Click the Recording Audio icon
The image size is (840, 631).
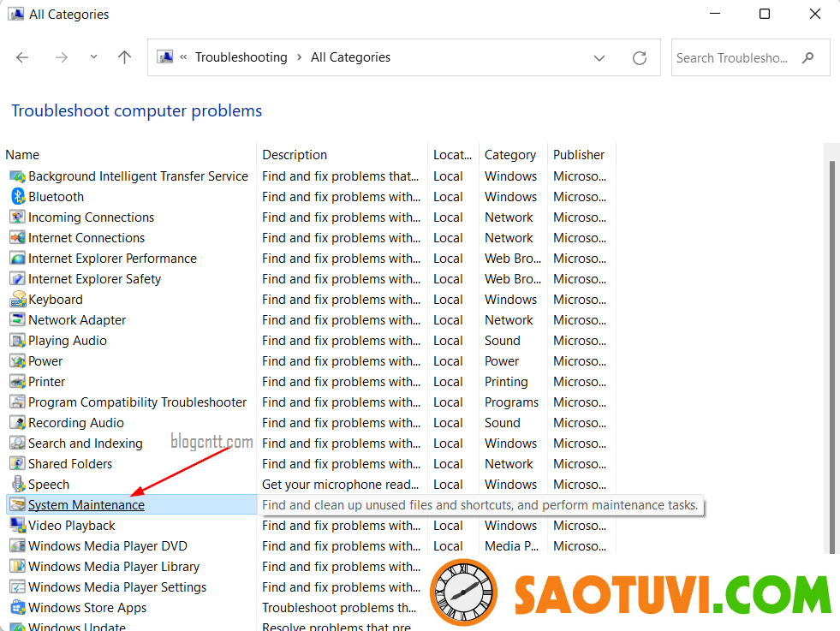pos(18,423)
